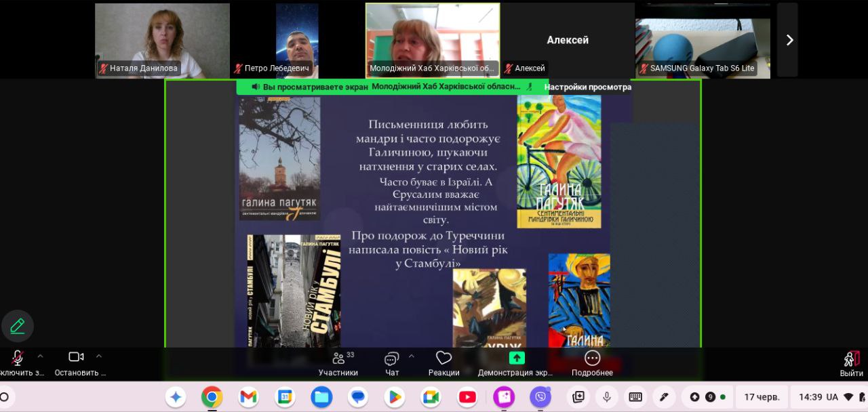Select SAMSUNG Galaxy Tab S6 Lite tile

point(703,40)
